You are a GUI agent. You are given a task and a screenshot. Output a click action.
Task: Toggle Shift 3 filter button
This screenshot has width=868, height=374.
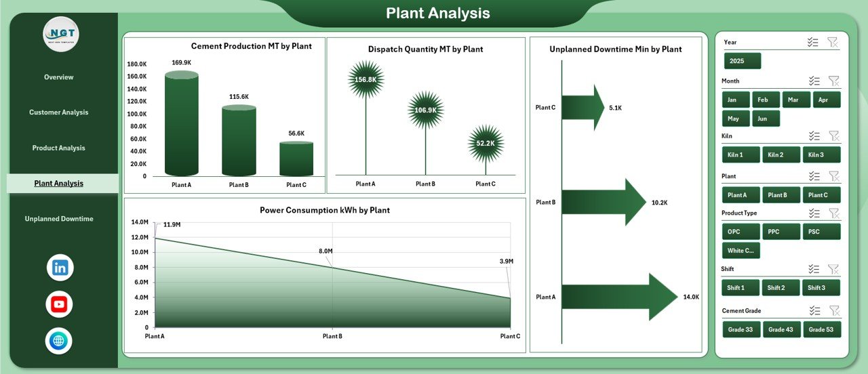[x=821, y=288]
